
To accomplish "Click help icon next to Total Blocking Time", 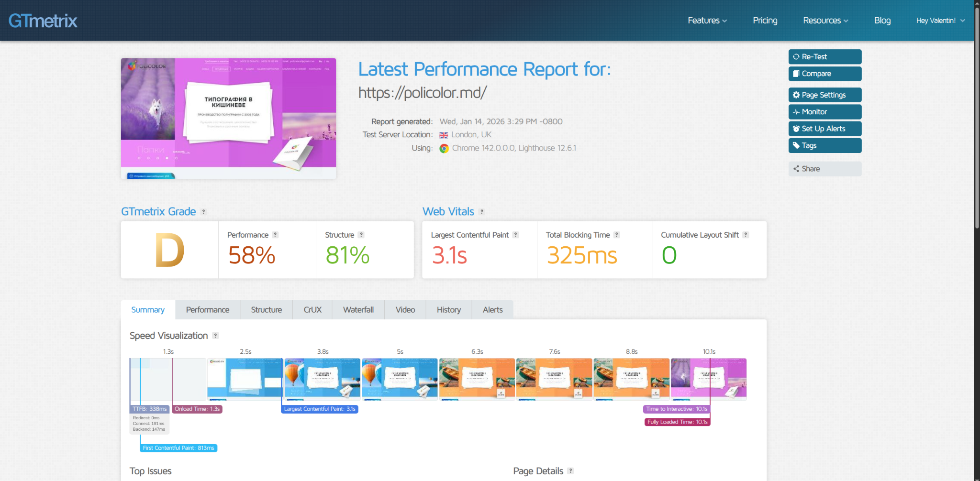I will click(617, 235).
